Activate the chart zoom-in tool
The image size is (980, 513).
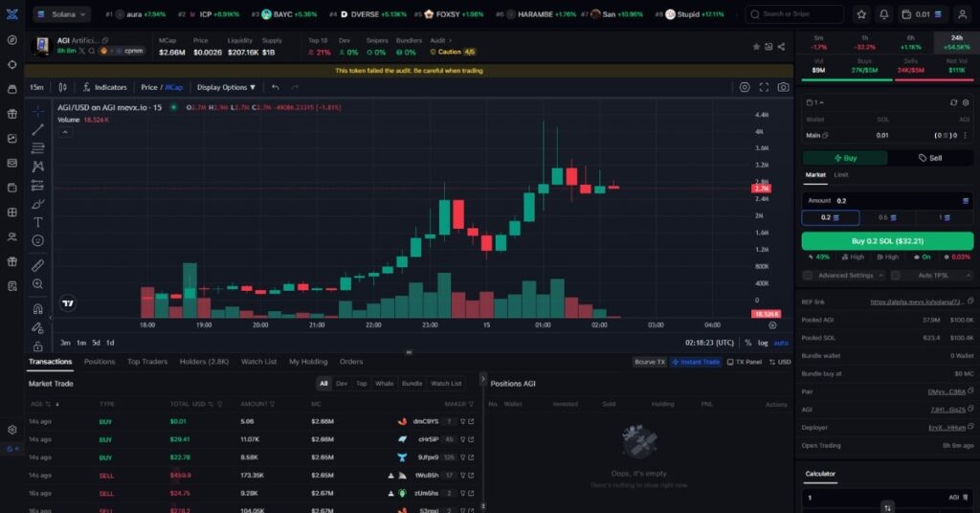tap(38, 284)
